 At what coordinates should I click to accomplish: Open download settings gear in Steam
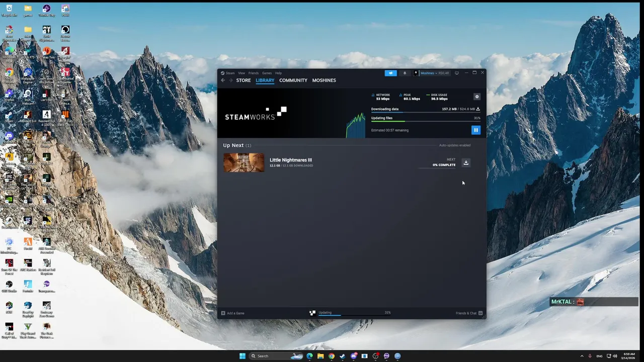pos(477,97)
